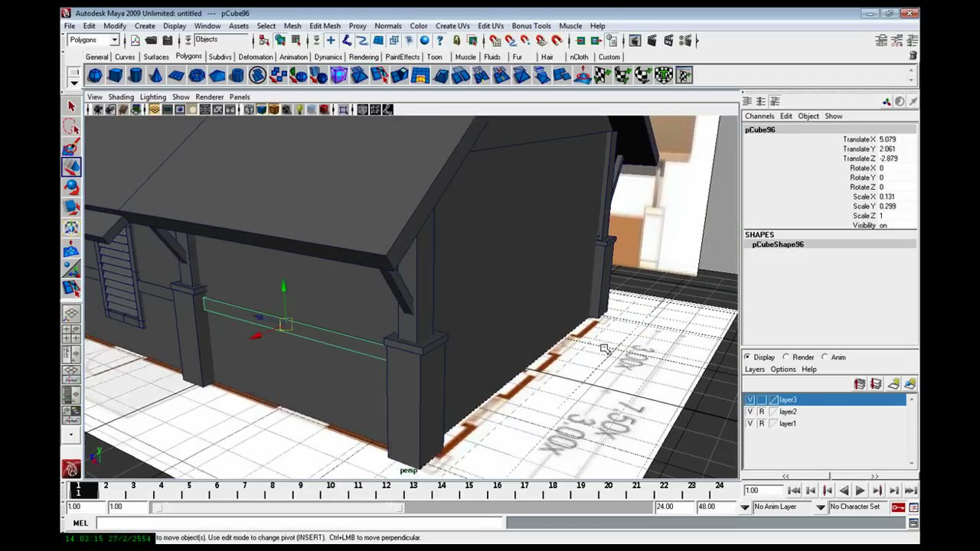Create a polygon torus from shelf
This screenshot has height=551, width=980.
(197, 75)
